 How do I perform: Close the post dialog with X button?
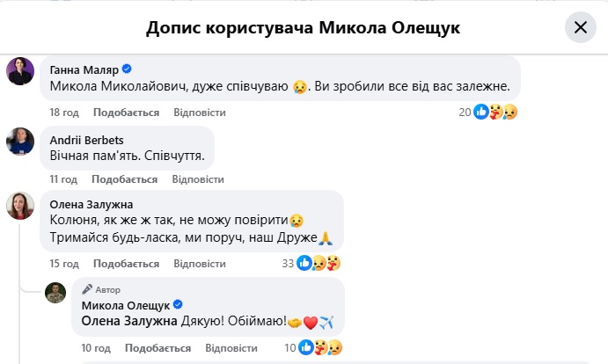tap(580, 27)
